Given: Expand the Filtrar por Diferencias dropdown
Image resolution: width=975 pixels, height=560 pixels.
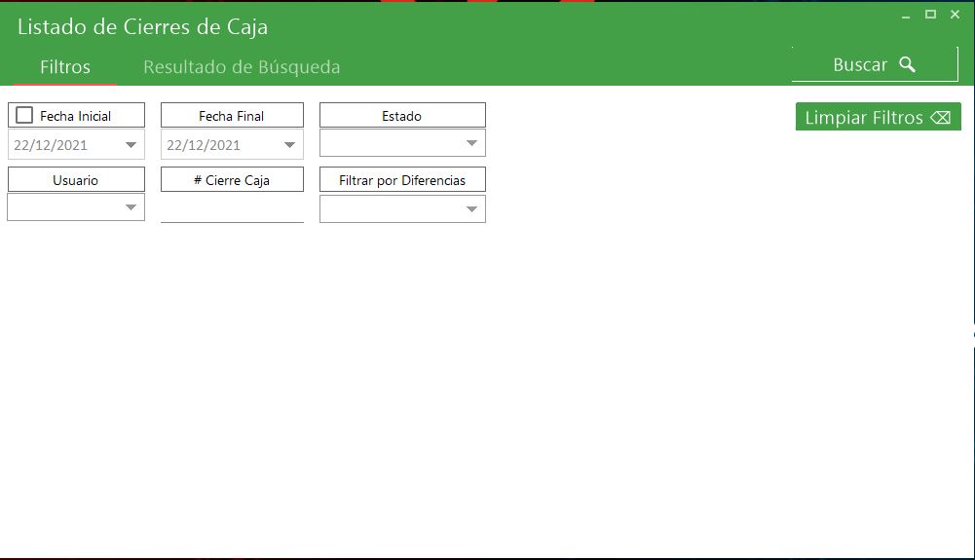Looking at the screenshot, I should click(x=471, y=209).
